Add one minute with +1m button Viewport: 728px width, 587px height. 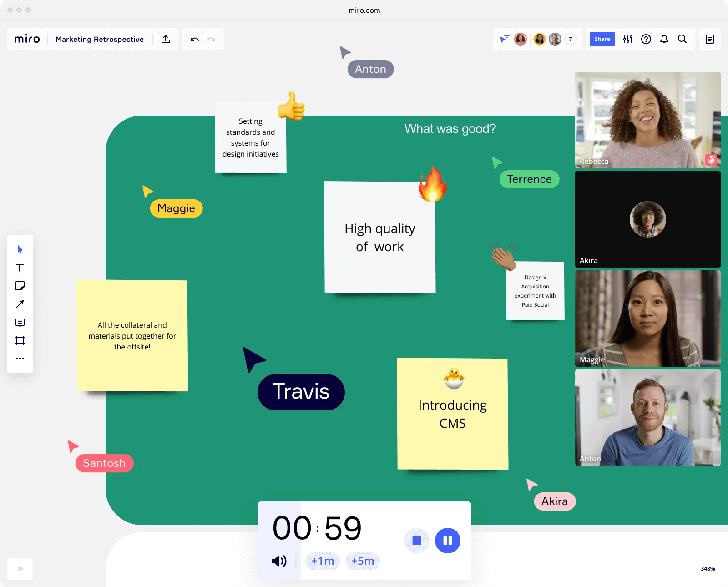[323, 561]
